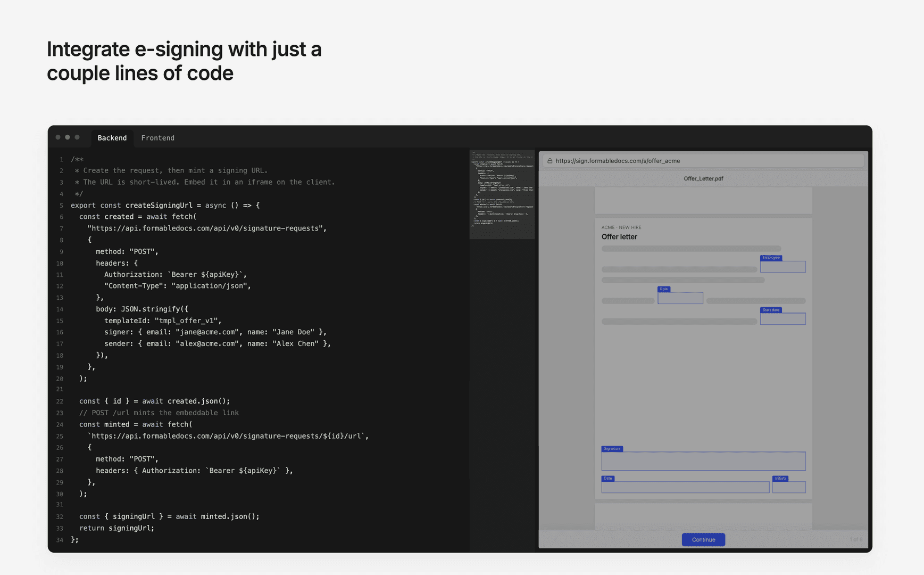Click the Role input field
The height and width of the screenshot is (575, 924).
click(680, 298)
